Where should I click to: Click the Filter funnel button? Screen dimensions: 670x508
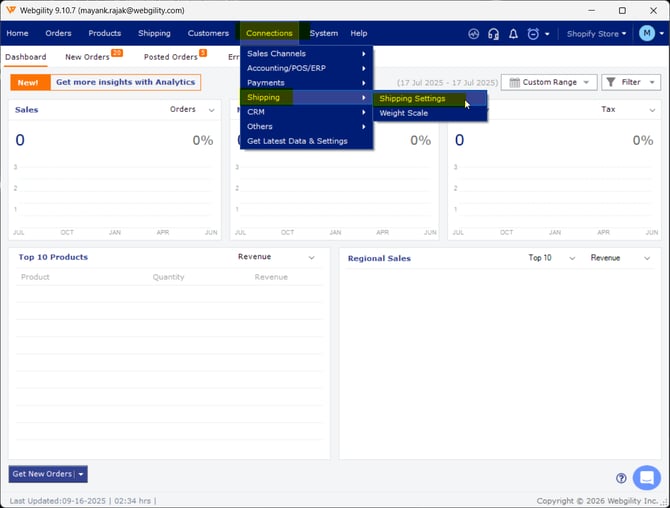pos(631,82)
